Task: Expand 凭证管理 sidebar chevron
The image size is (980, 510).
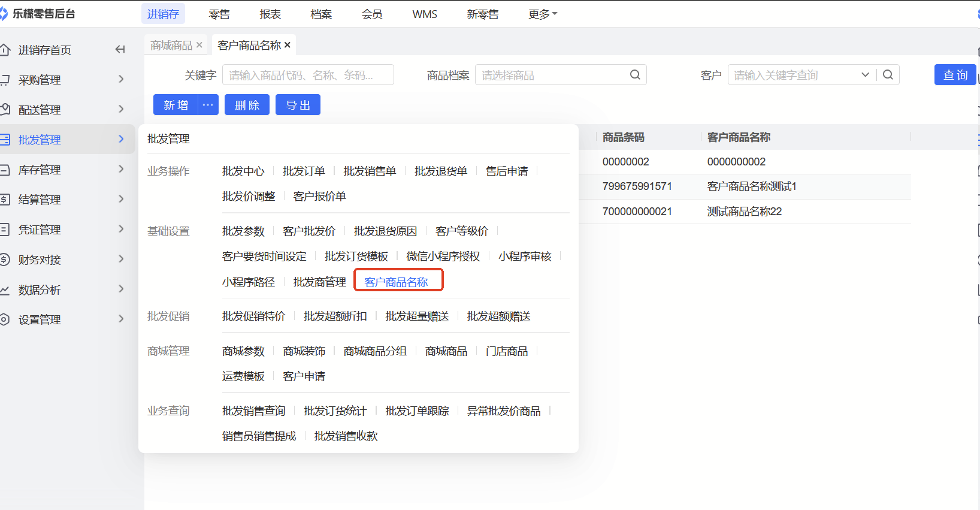Action: pyautogui.click(x=121, y=229)
